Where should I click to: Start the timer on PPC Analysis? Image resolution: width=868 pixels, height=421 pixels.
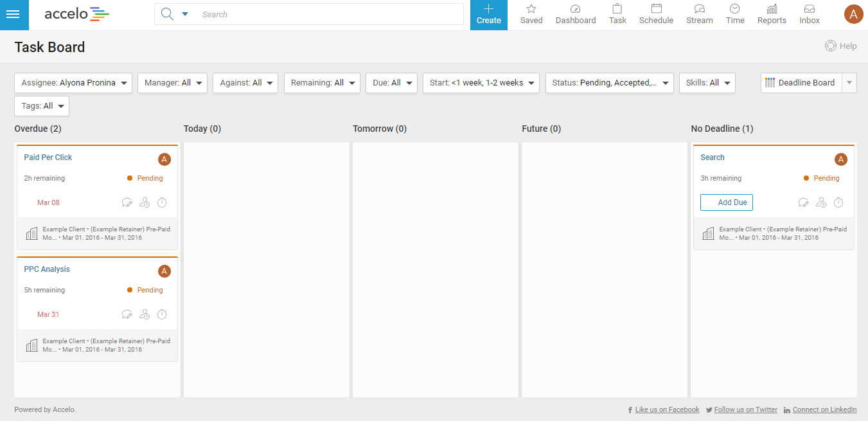click(x=162, y=315)
